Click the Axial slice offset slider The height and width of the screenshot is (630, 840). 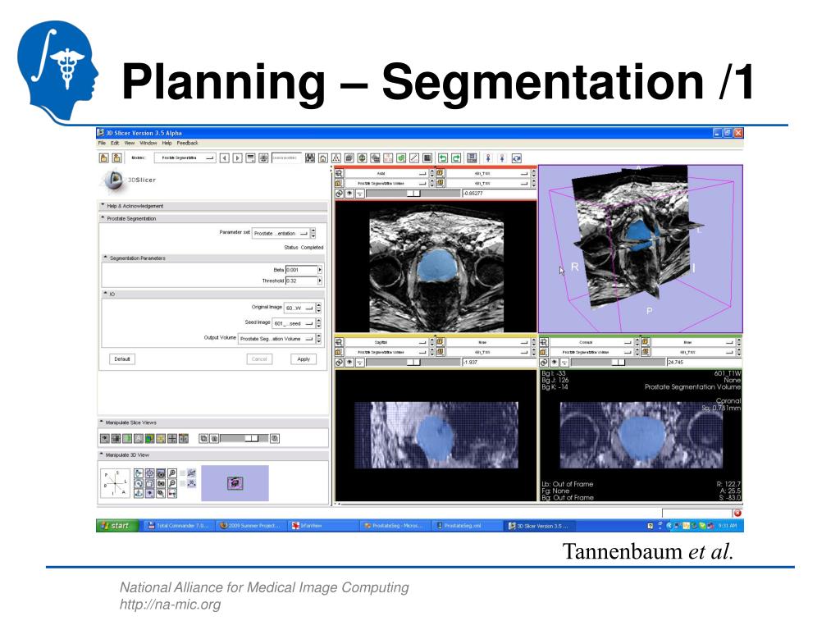pyautogui.click(x=413, y=194)
